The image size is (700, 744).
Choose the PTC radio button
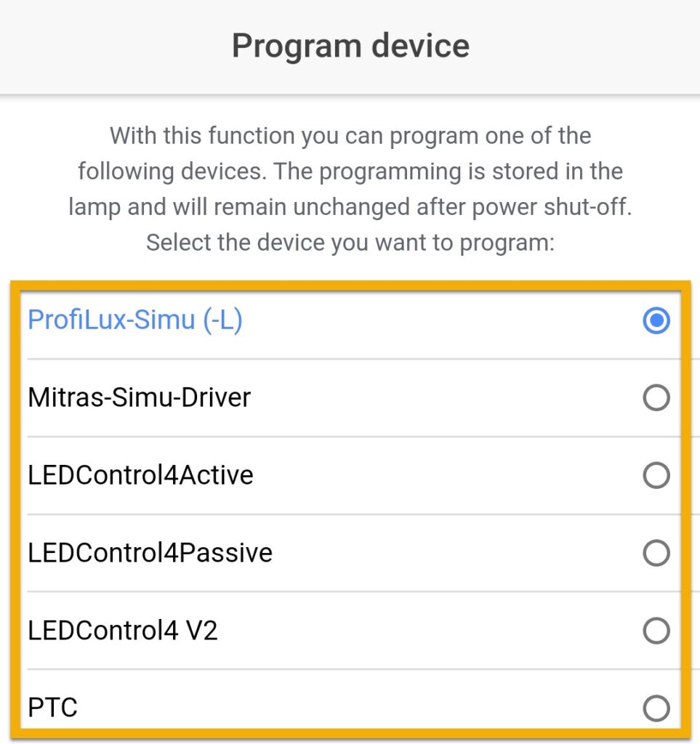pyautogui.click(x=656, y=708)
